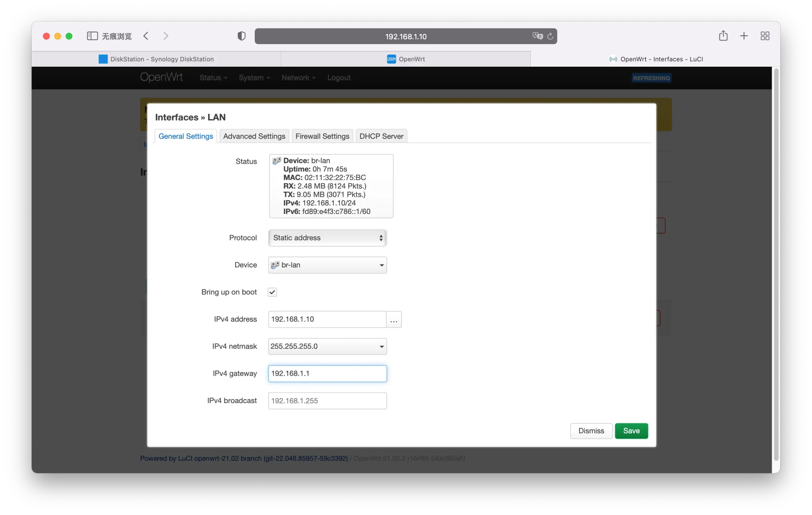The height and width of the screenshot is (515, 812).
Task: Switch to the Firewall Settings tab
Action: click(x=322, y=136)
